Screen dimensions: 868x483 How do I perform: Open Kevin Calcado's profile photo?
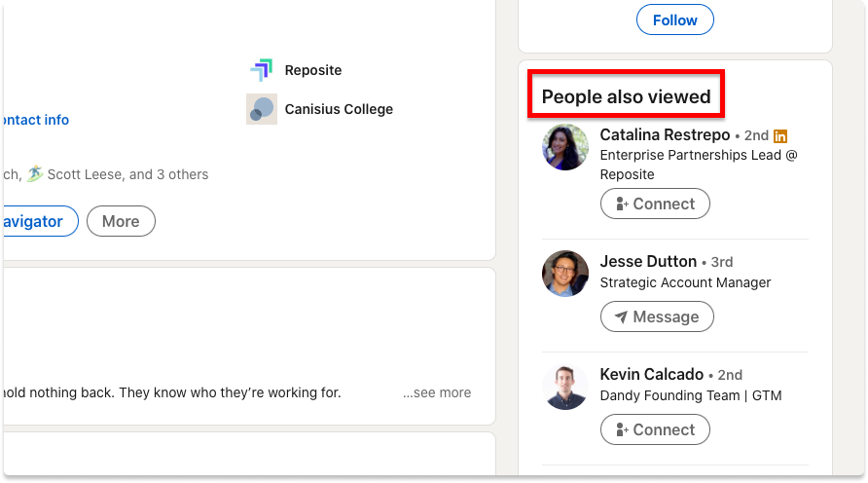pyautogui.click(x=565, y=387)
